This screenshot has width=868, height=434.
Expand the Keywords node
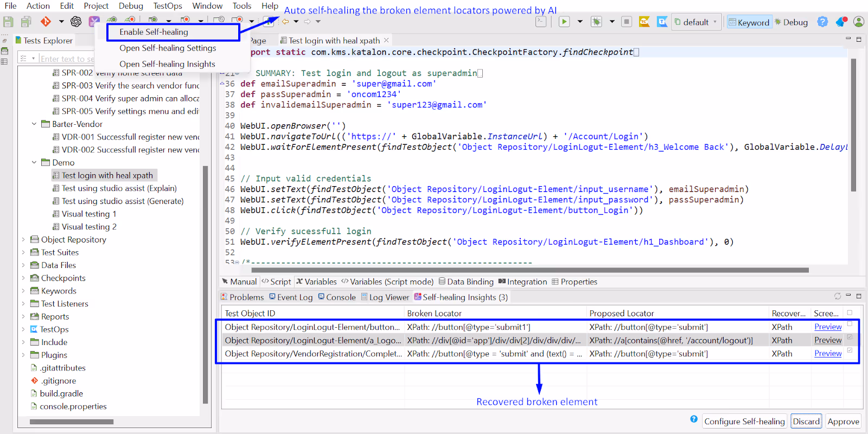pos(23,291)
